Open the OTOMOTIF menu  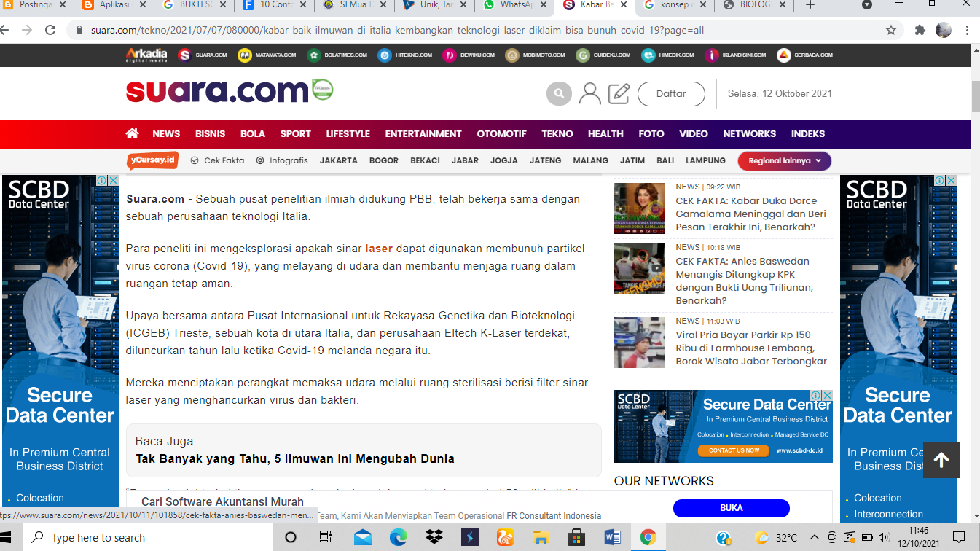point(501,134)
